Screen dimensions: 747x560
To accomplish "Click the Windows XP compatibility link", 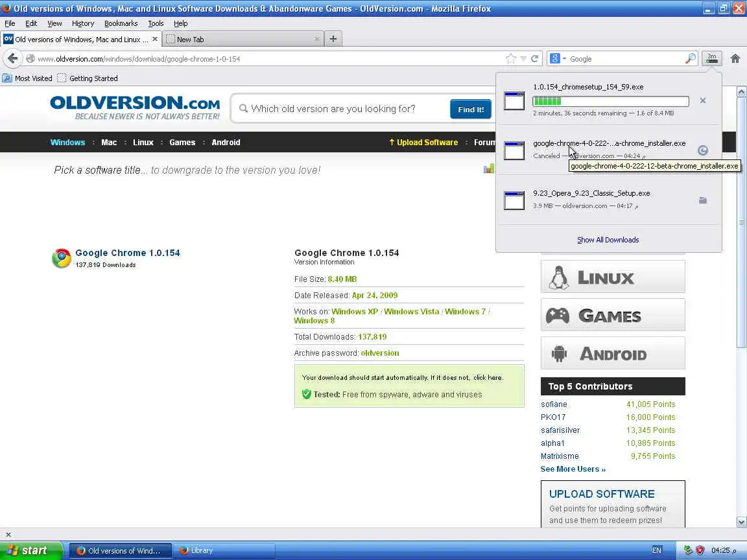I will point(355,311).
